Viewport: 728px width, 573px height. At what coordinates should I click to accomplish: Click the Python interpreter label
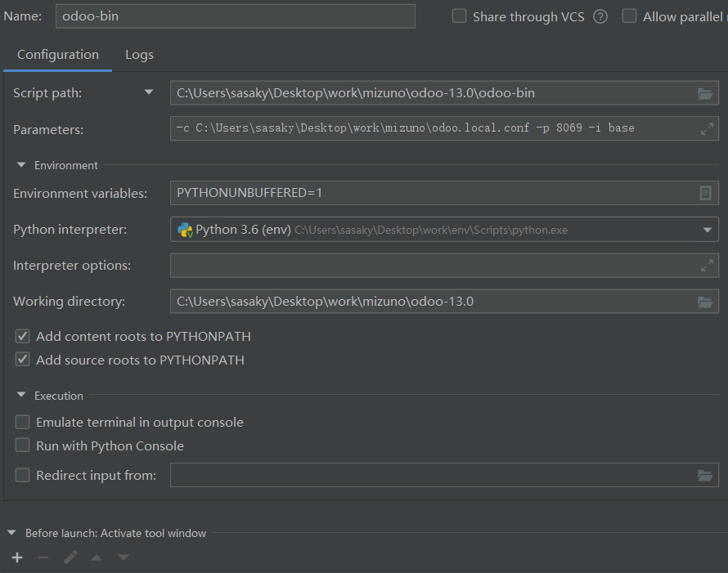pos(70,230)
